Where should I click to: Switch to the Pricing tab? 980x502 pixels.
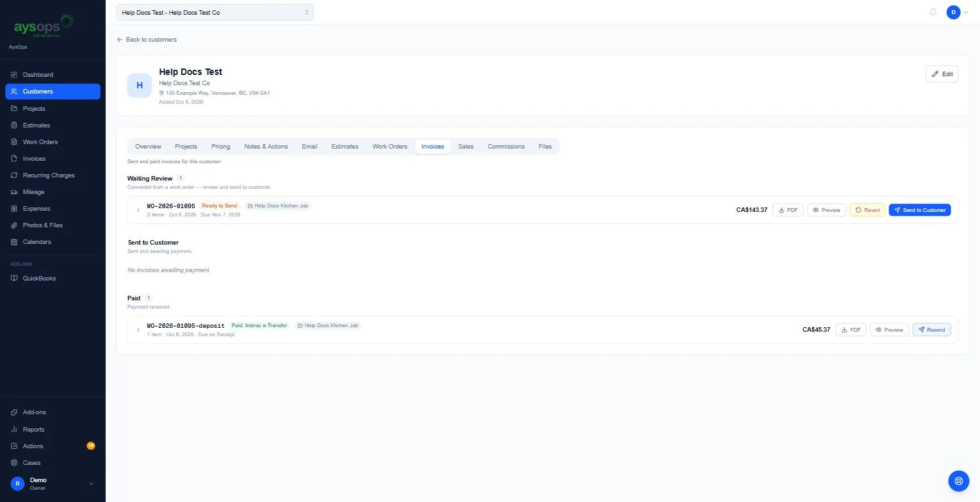(220, 147)
